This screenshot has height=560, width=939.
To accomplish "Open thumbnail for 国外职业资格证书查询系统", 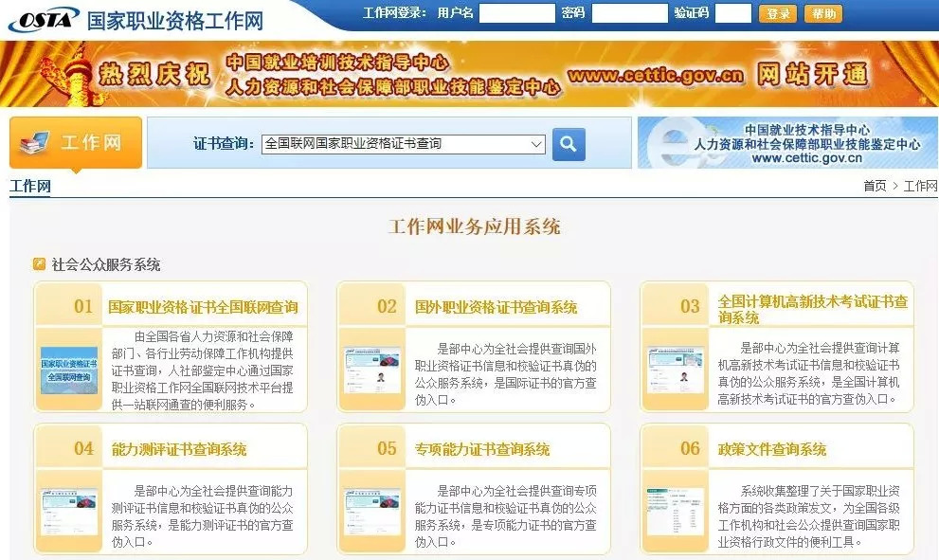I will click(x=371, y=370).
